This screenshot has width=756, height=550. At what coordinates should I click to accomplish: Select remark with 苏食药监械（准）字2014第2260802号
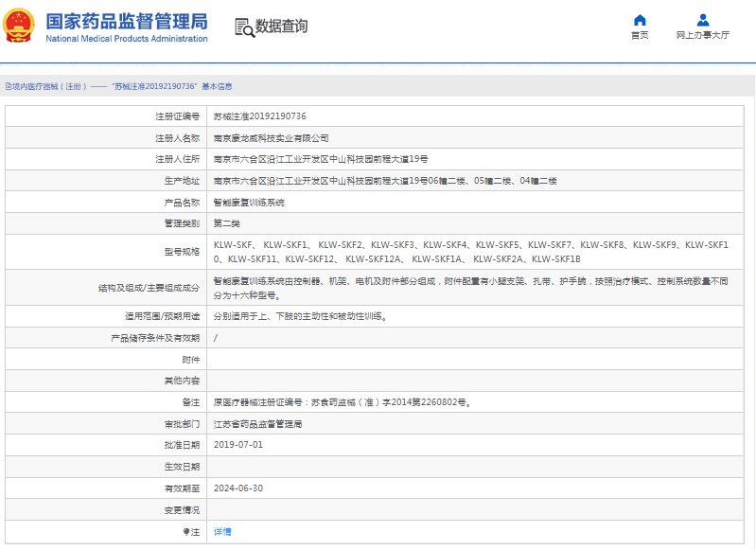click(343, 402)
